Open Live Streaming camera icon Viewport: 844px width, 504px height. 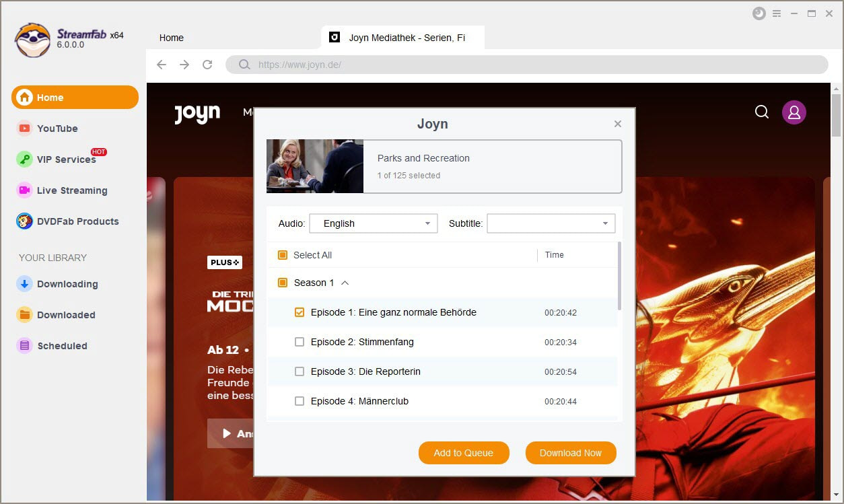tap(25, 190)
